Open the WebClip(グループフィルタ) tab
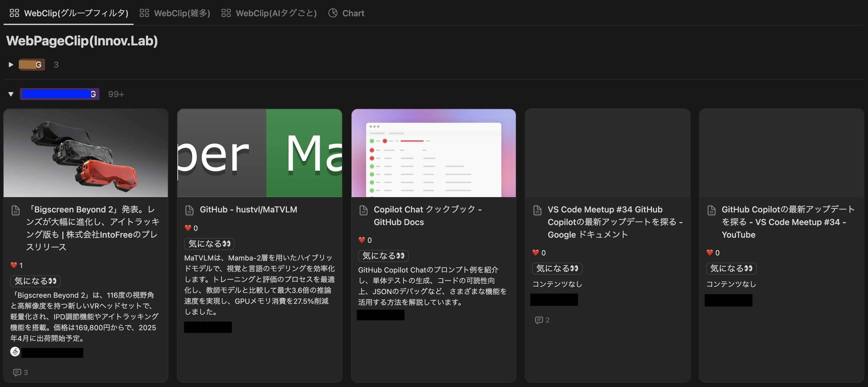Image resolution: width=868 pixels, height=387 pixels. 69,13
